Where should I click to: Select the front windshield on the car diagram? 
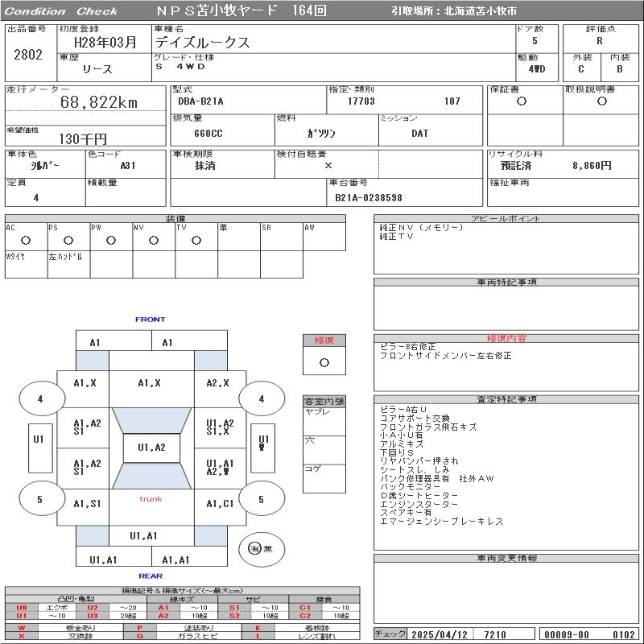[151, 419]
